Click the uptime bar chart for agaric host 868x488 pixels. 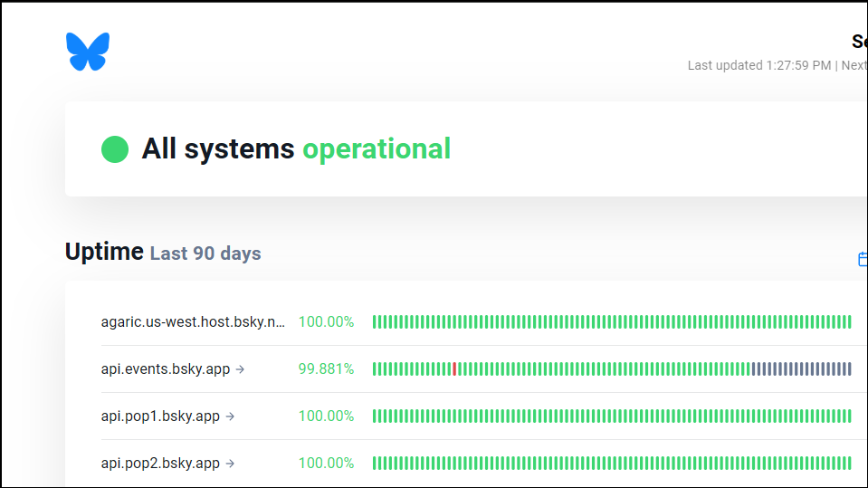pyautogui.click(x=612, y=321)
